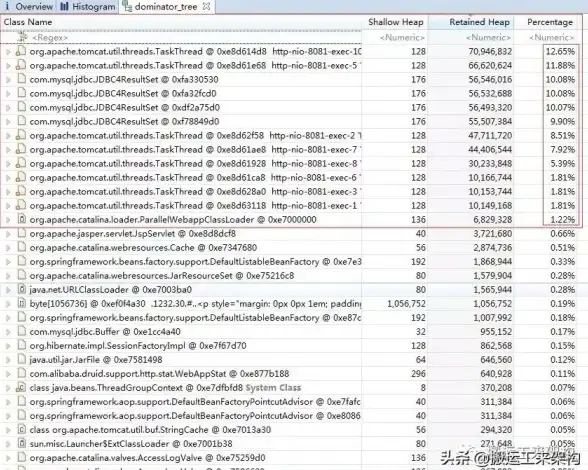The width and height of the screenshot is (588, 470).
Task: Click shallow heap value 1,056,752
Action: 406,304
